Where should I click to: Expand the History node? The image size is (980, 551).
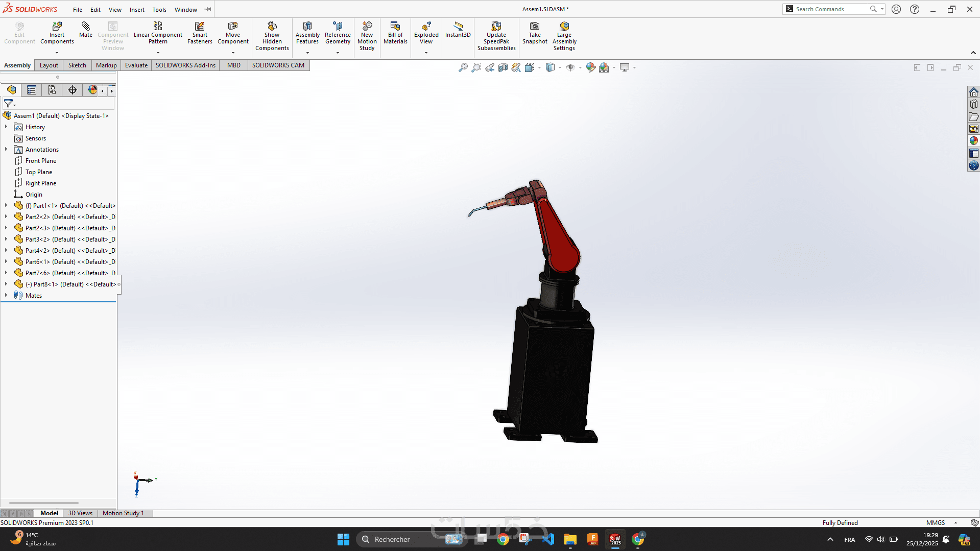coord(6,127)
